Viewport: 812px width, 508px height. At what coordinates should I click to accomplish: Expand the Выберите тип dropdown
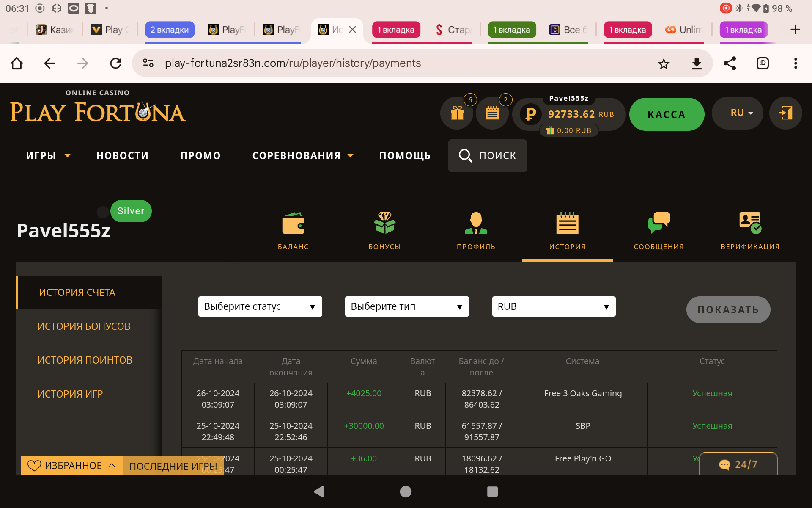point(406,306)
